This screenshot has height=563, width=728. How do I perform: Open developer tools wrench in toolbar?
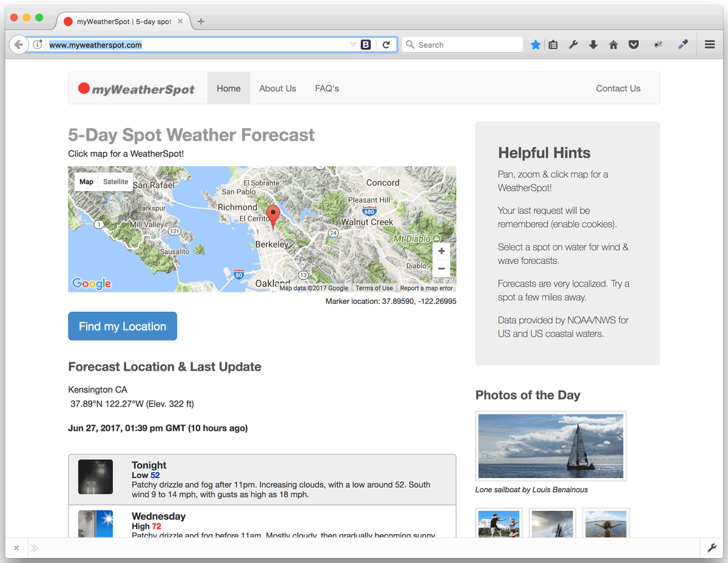pos(573,44)
